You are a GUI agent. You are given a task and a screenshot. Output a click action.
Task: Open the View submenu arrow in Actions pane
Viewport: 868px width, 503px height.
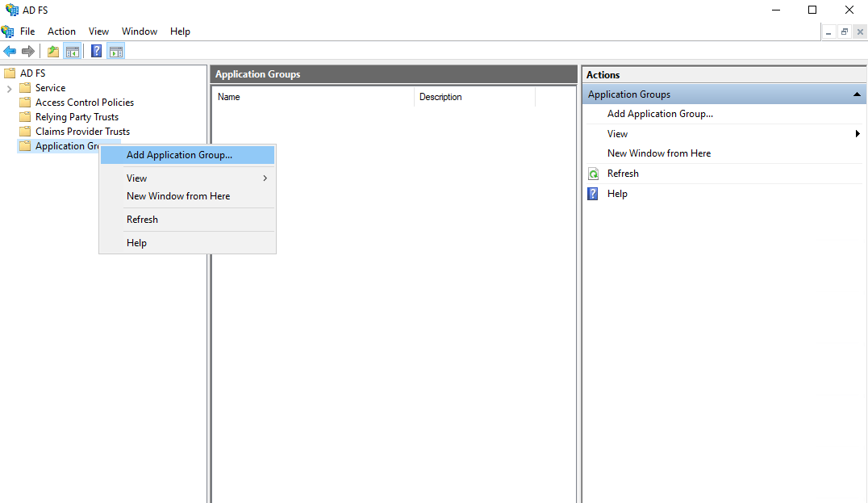pyautogui.click(x=858, y=134)
